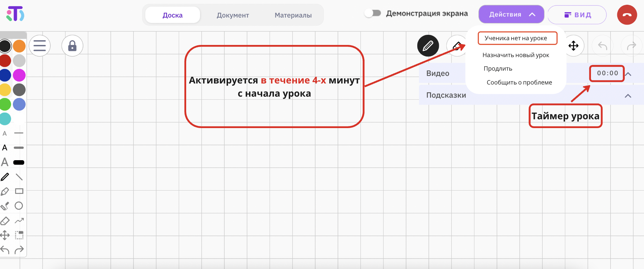
Task: Click the 00:00 lesson timer
Action: pos(607,73)
